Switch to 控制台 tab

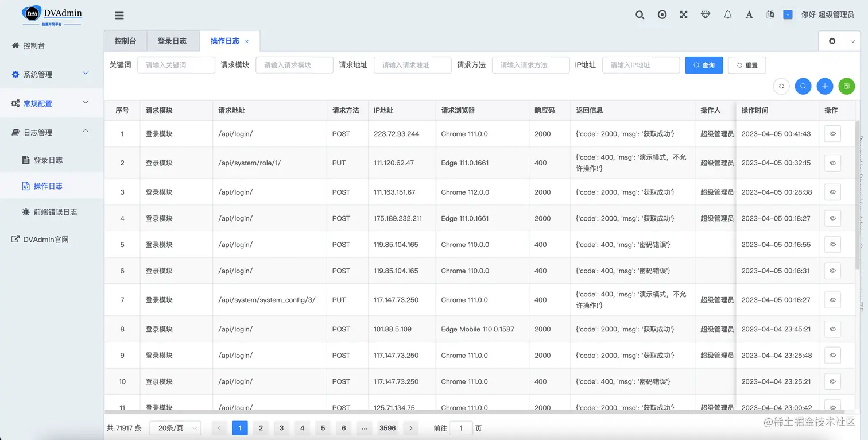(x=125, y=41)
